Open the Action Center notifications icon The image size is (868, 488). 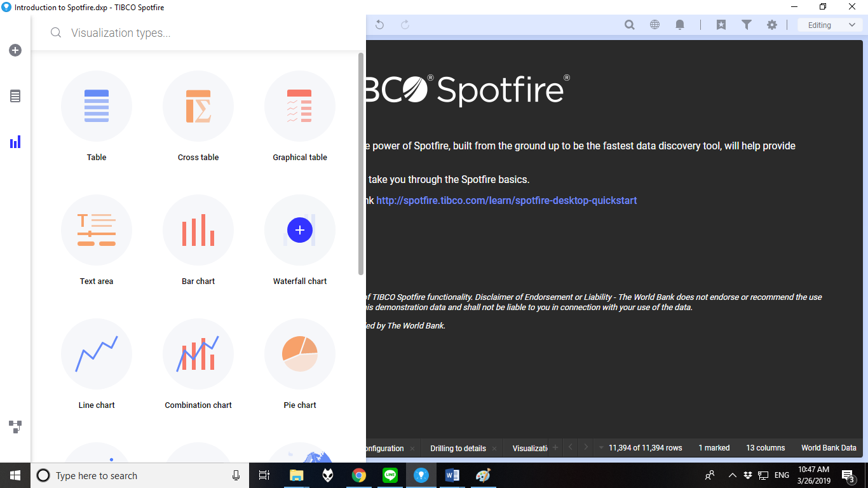pyautogui.click(x=848, y=475)
